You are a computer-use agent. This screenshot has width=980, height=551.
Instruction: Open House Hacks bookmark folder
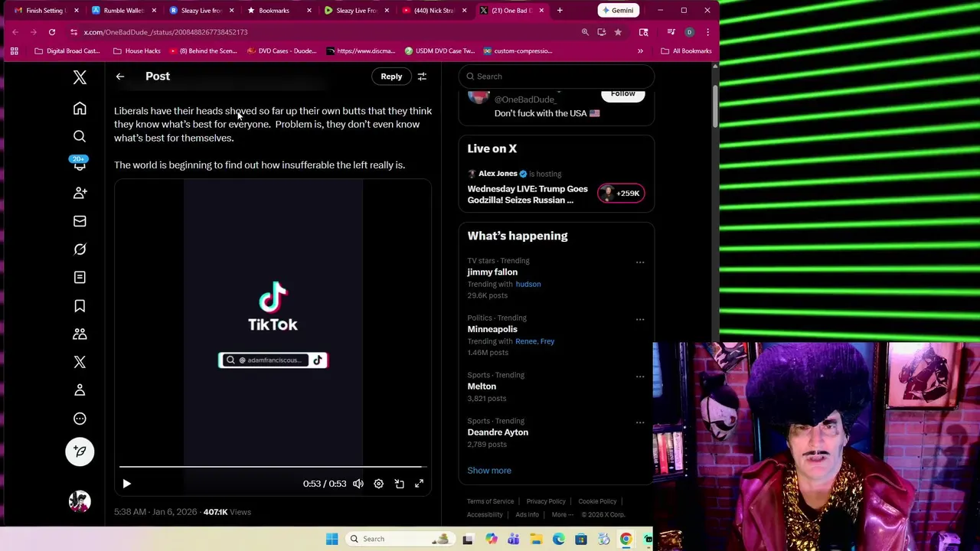coord(137,51)
